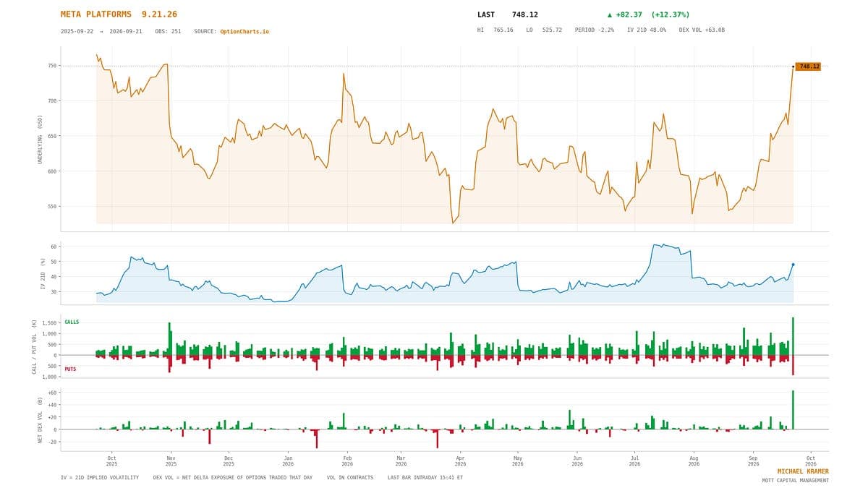Click the last blue dot on the IV line
The width and height of the screenshot is (868, 488).
coord(793,265)
